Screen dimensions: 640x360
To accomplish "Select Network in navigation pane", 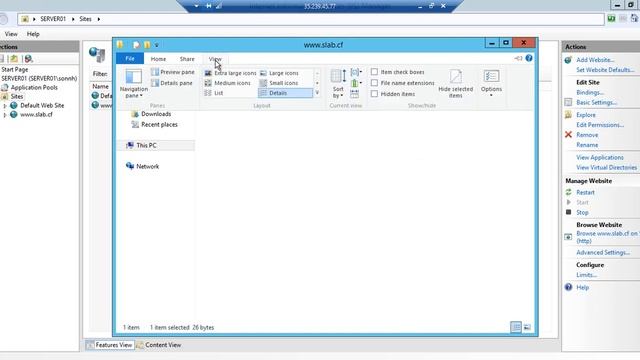I will [x=142, y=166].
